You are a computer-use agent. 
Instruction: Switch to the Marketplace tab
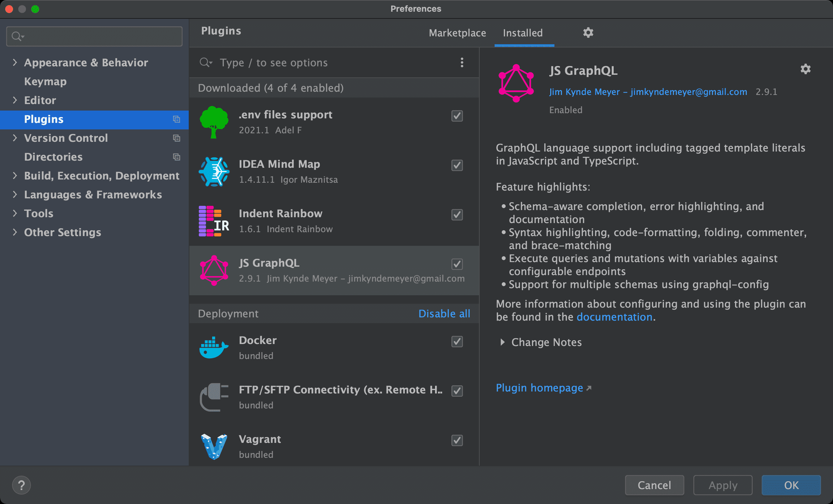click(457, 33)
